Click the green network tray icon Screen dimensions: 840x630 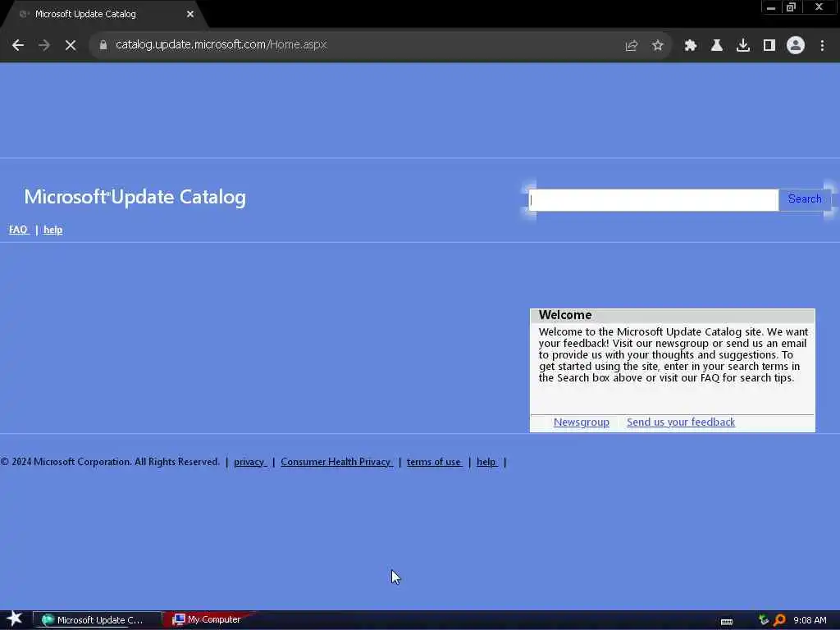click(764, 620)
